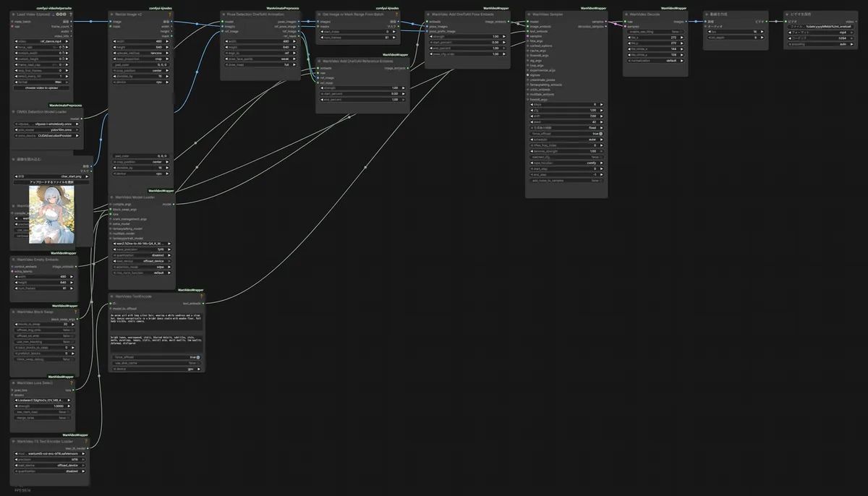
Task: Toggle merge_loras in WanVideo Lora Select
Action: tap(43, 418)
